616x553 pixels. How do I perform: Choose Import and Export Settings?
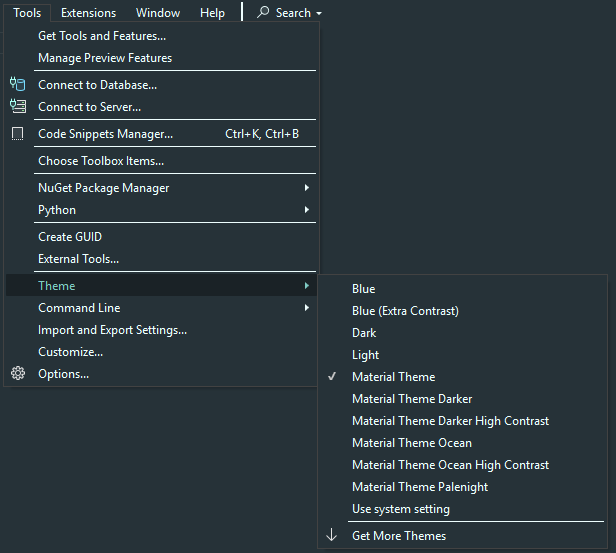(x=112, y=330)
